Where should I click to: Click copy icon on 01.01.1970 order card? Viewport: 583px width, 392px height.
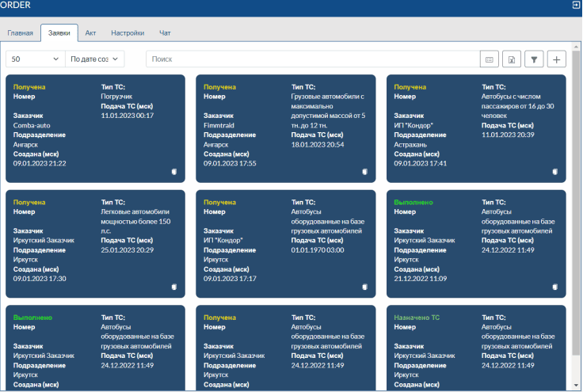click(x=364, y=287)
